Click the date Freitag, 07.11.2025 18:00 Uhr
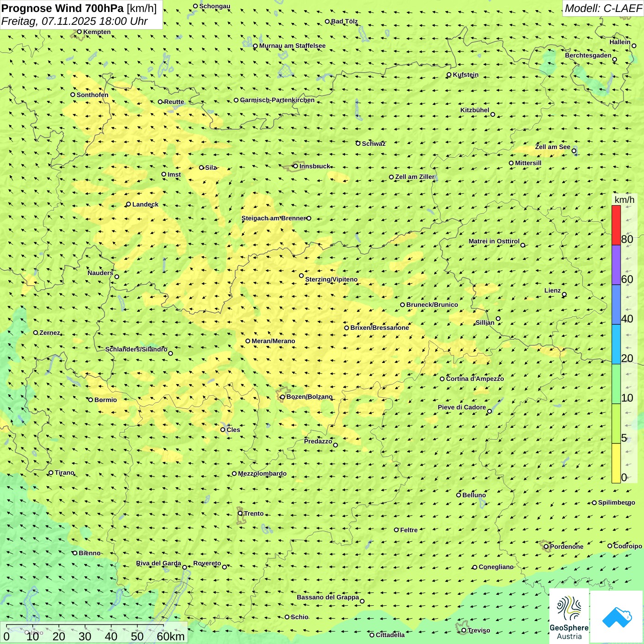The height and width of the screenshot is (644, 644). click(x=75, y=21)
